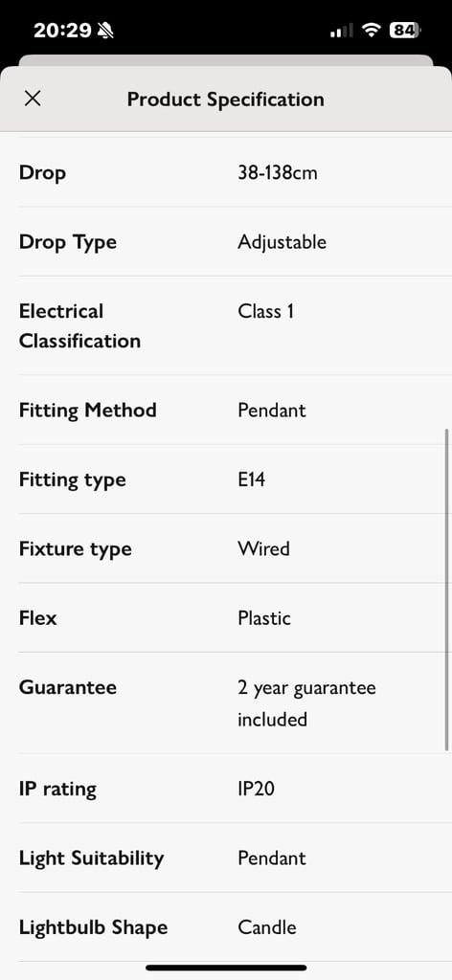Tap the Wi-Fi status icon

pyautogui.click(x=372, y=30)
